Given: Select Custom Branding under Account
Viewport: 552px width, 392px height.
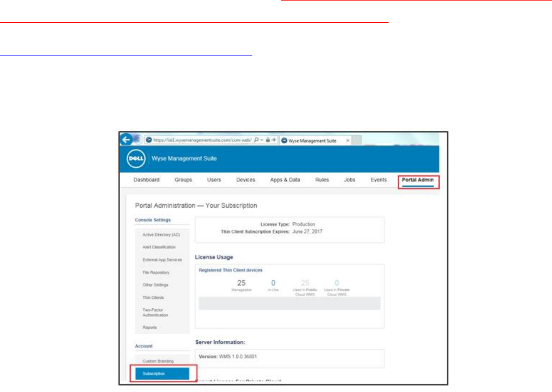Looking at the screenshot, I should click(x=158, y=361).
